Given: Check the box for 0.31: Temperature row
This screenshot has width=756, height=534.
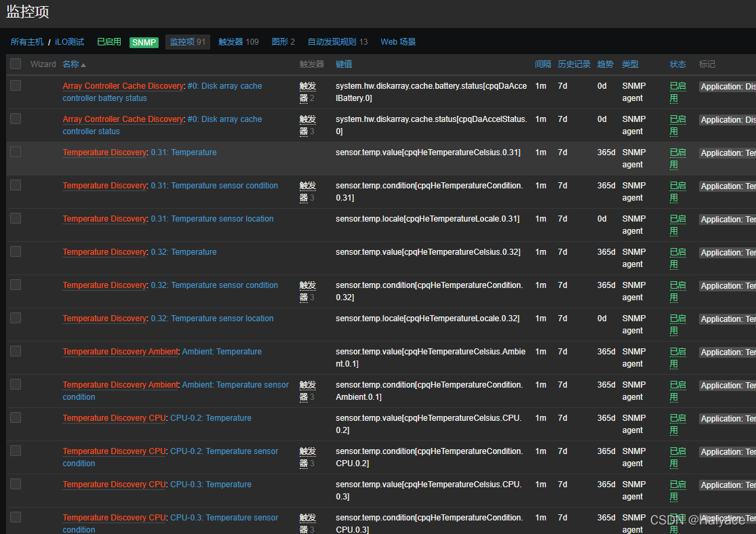Looking at the screenshot, I should tap(16, 152).
